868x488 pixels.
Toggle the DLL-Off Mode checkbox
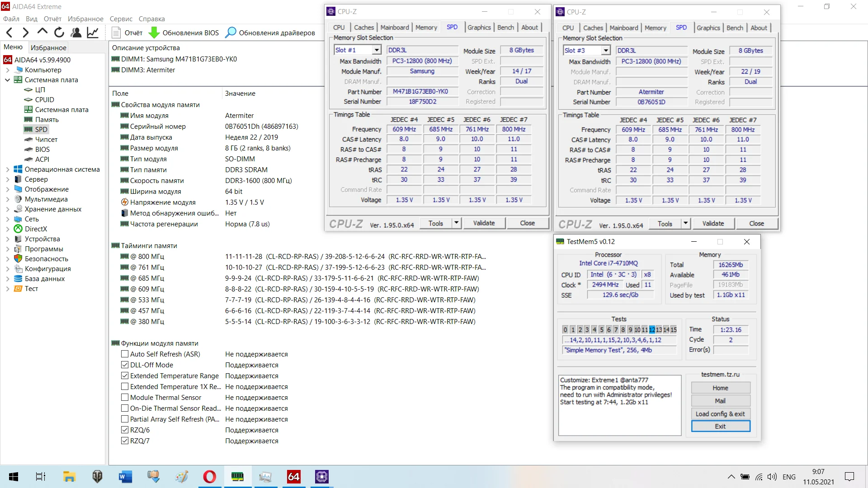click(x=125, y=365)
